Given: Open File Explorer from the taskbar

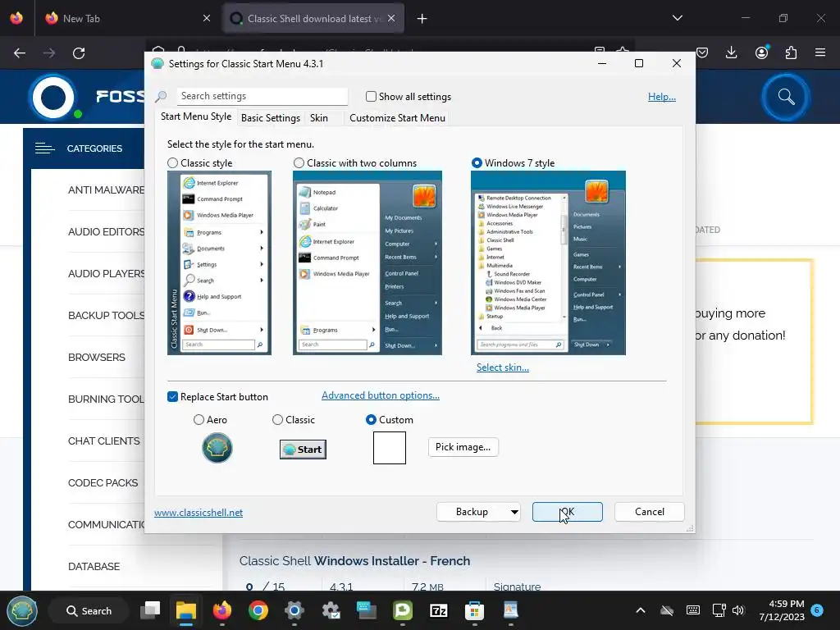Looking at the screenshot, I should (186, 610).
